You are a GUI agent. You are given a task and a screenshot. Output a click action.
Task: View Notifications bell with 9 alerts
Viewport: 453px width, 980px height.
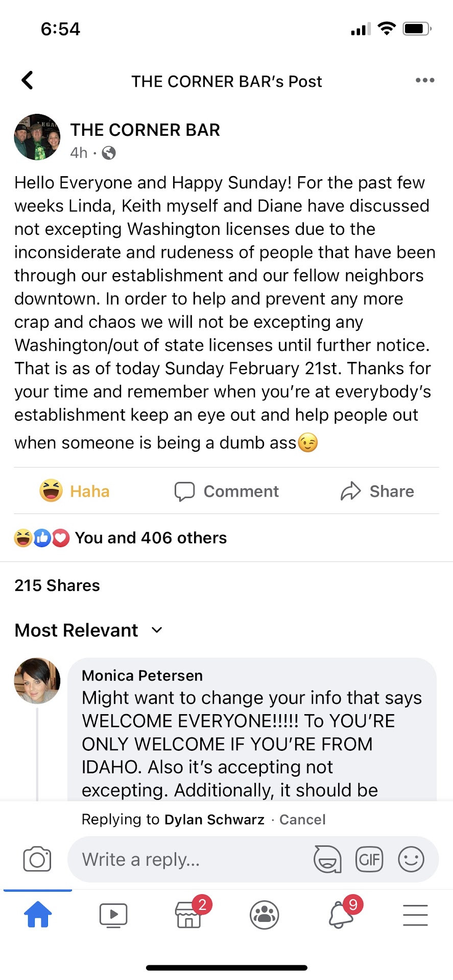[x=340, y=914]
